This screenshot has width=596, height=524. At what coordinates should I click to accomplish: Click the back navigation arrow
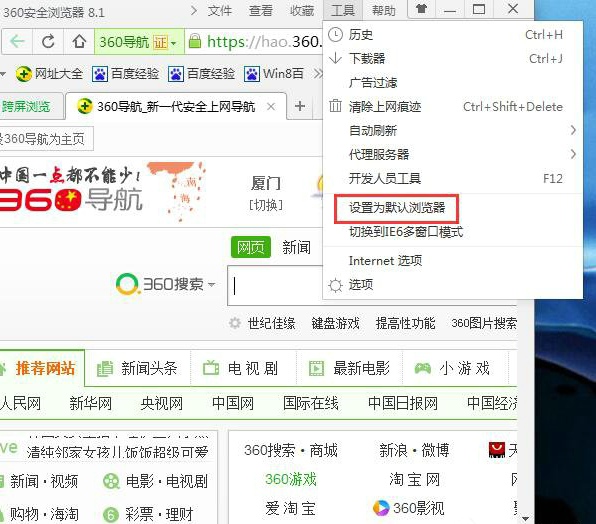click(17, 41)
